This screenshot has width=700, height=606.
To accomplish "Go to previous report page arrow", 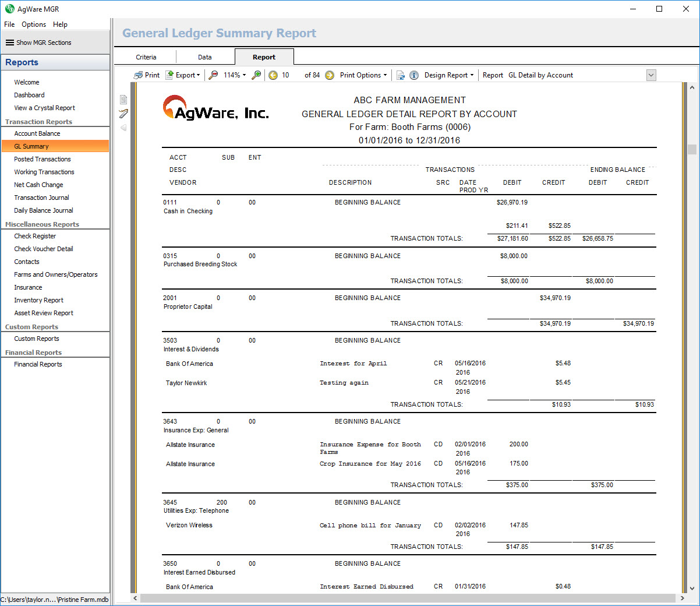I will (x=273, y=75).
